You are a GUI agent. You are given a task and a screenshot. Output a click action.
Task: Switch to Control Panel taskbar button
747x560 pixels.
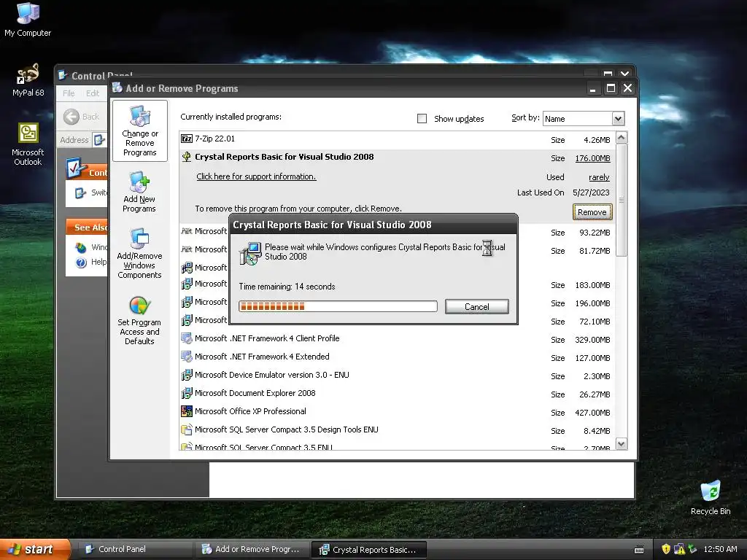click(135, 549)
